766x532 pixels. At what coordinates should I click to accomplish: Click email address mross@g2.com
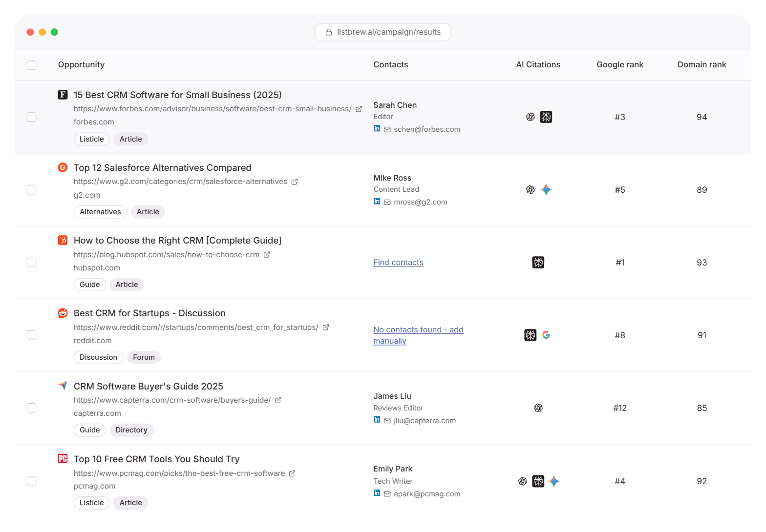point(421,202)
